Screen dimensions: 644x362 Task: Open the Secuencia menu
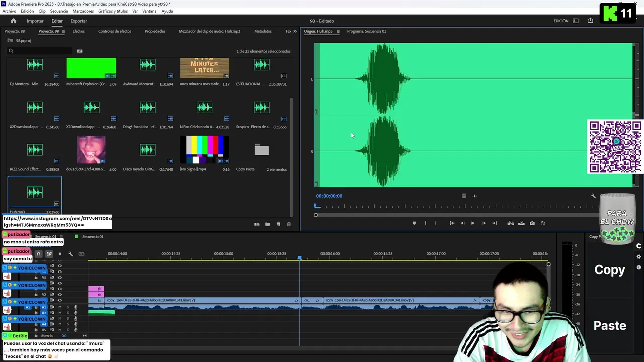59,11
